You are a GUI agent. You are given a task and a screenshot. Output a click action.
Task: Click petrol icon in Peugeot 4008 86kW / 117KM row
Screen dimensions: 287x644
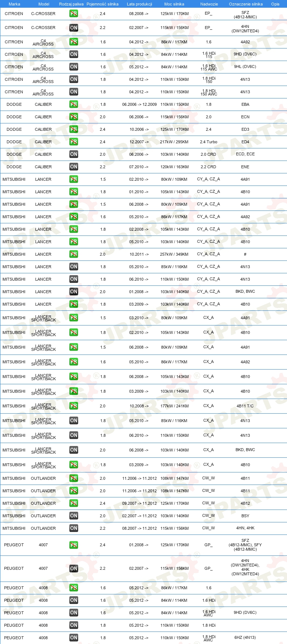click(74, 588)
